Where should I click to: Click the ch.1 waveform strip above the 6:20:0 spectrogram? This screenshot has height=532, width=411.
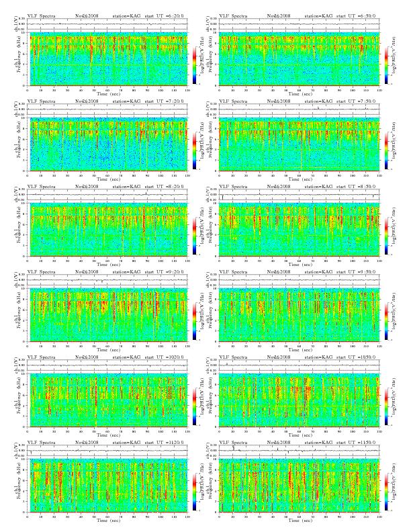tap(107, 24)
